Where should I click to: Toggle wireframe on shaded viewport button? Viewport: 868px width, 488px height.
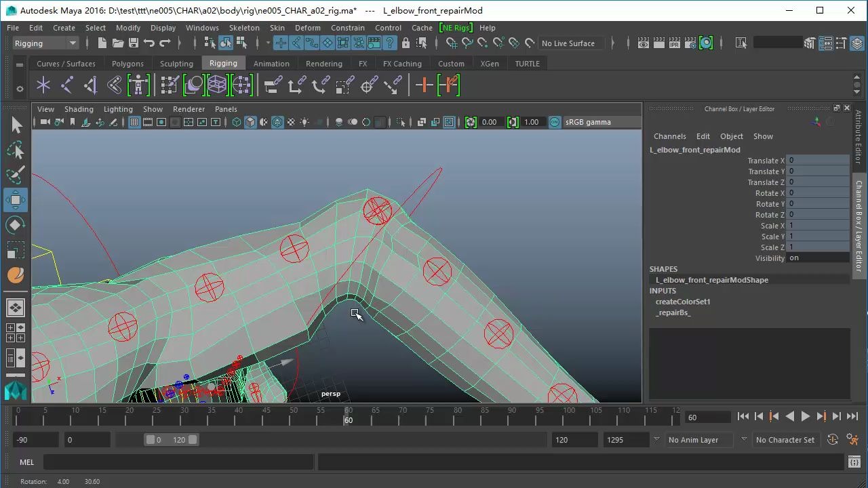click(277, 123)
